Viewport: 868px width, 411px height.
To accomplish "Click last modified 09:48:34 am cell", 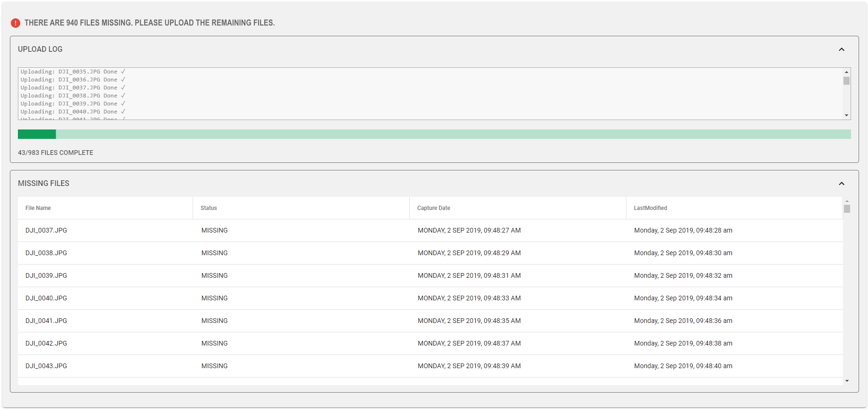I will pos(683,298).
